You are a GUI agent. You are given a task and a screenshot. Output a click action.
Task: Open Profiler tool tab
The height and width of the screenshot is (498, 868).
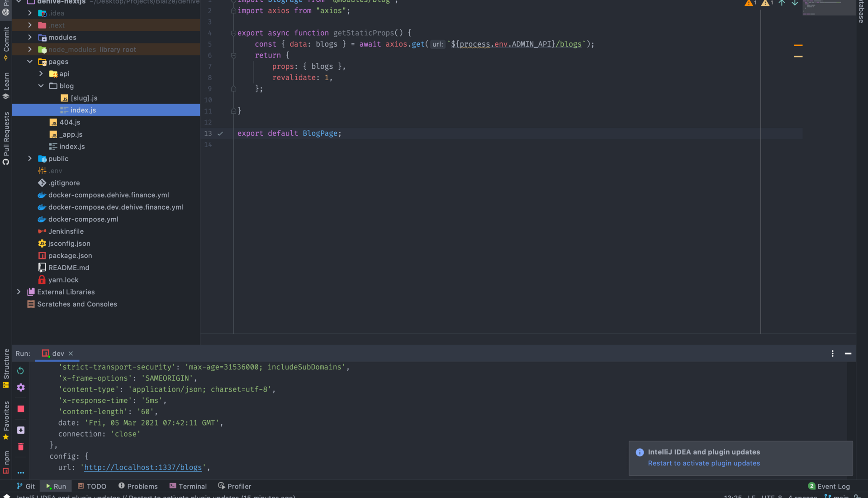pyautogui.click(x=234, y=486)
